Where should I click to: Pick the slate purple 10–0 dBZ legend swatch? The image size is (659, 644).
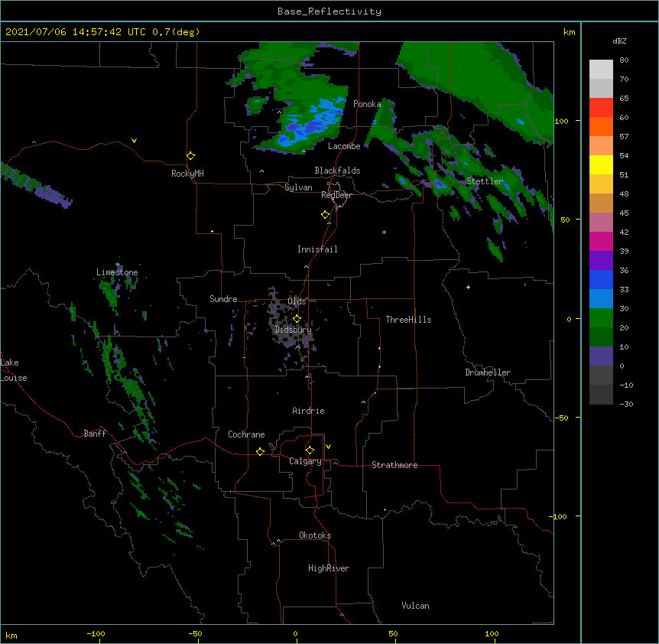point(601,356)
